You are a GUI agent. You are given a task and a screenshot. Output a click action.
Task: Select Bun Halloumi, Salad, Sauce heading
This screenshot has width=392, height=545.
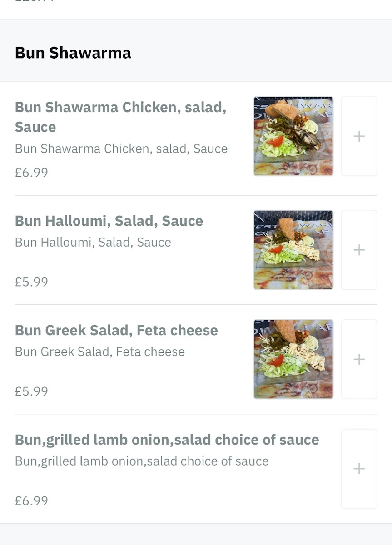109,221
